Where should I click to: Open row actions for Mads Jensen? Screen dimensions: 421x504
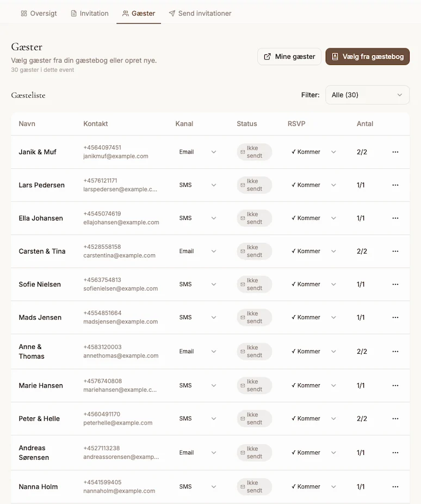point(395,317)
